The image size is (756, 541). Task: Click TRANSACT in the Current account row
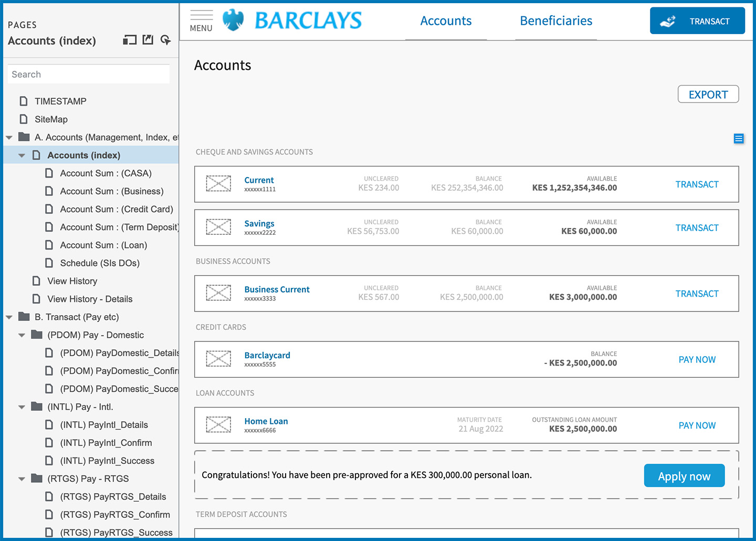pos(697,184)
